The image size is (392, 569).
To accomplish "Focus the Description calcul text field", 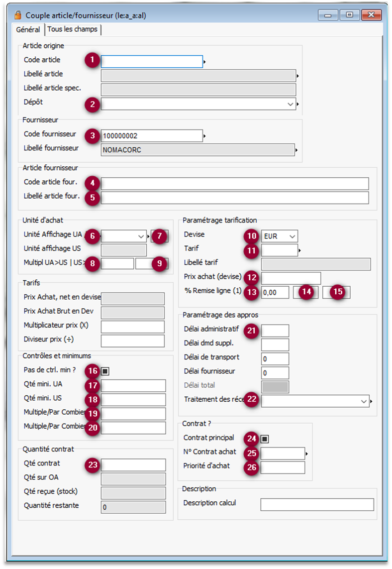I will 317,504.
